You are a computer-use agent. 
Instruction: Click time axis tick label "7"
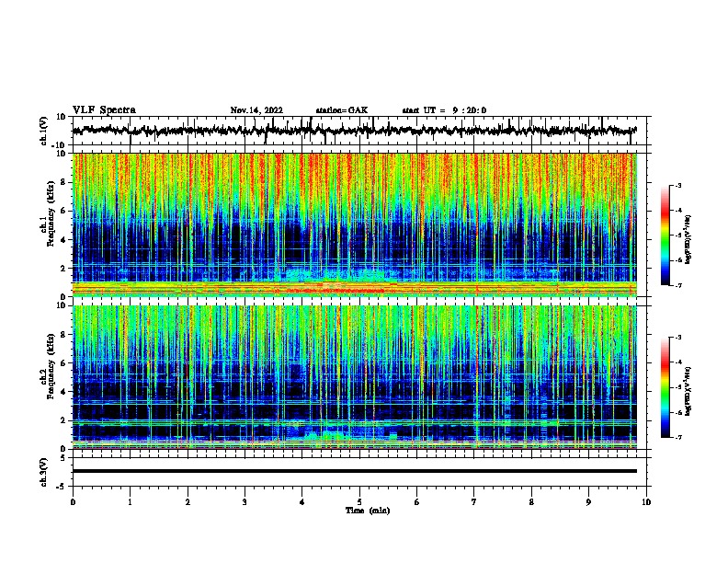pos(474,502)
